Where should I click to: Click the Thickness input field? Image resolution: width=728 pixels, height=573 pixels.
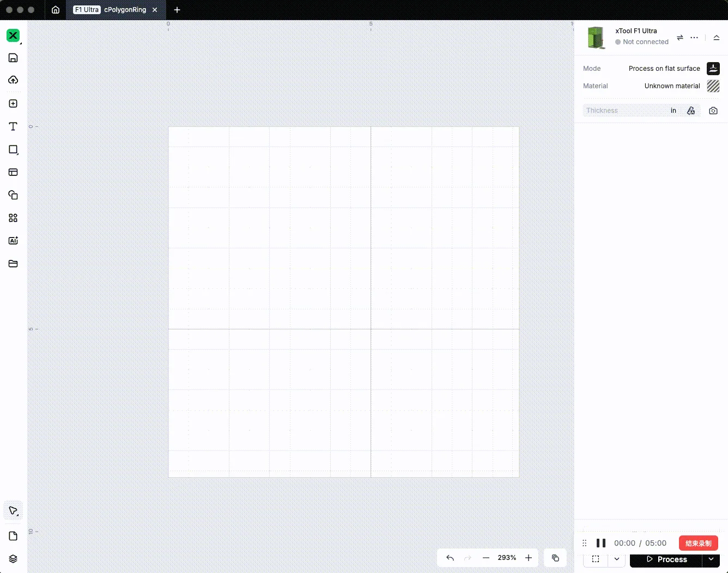(626, 111)
